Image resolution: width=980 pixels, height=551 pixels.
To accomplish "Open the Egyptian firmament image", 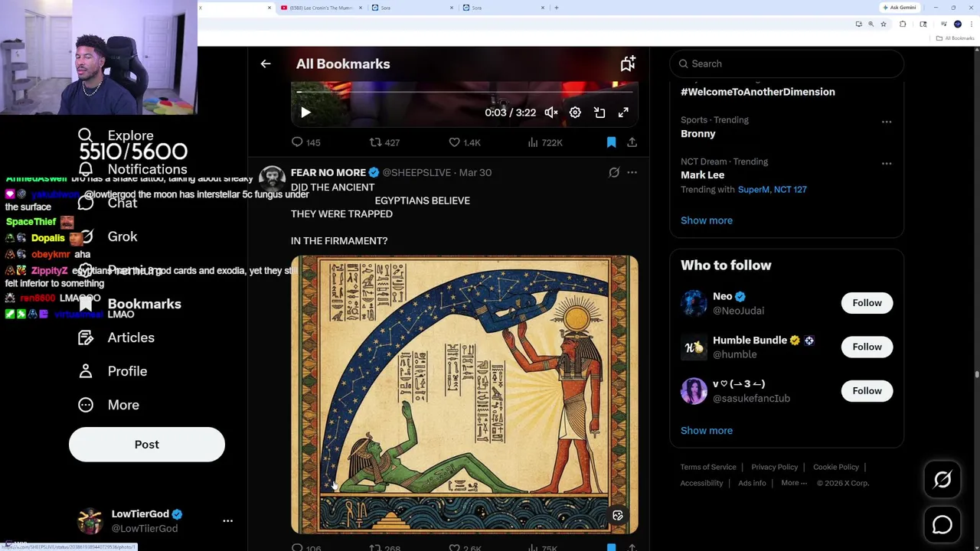I will 464,394.
